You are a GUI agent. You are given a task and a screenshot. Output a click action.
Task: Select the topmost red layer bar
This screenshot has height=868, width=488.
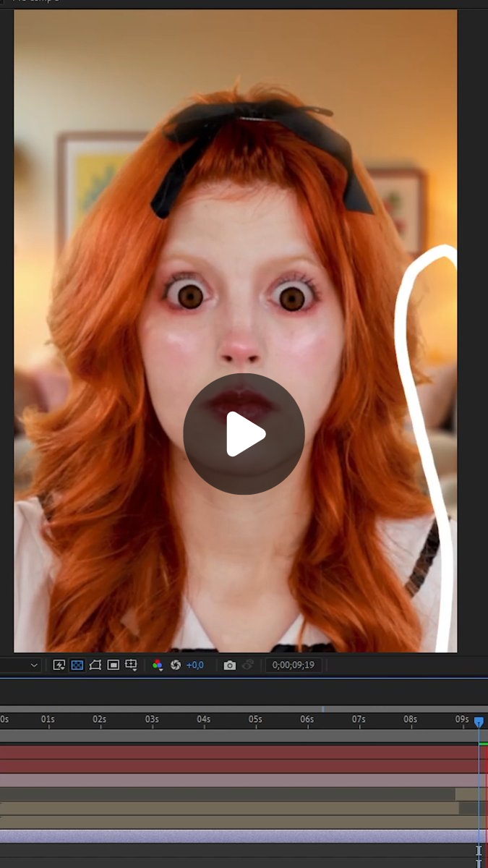coord(244,752)
